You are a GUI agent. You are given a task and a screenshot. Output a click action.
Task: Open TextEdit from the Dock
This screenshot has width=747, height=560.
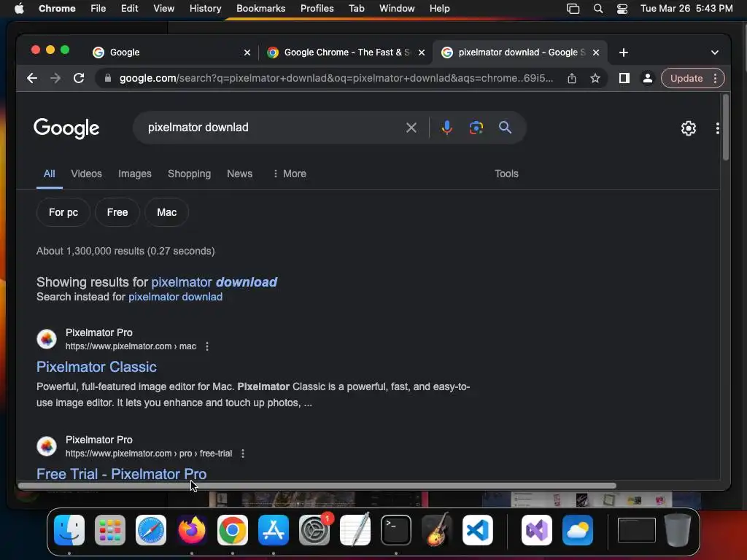355,529
